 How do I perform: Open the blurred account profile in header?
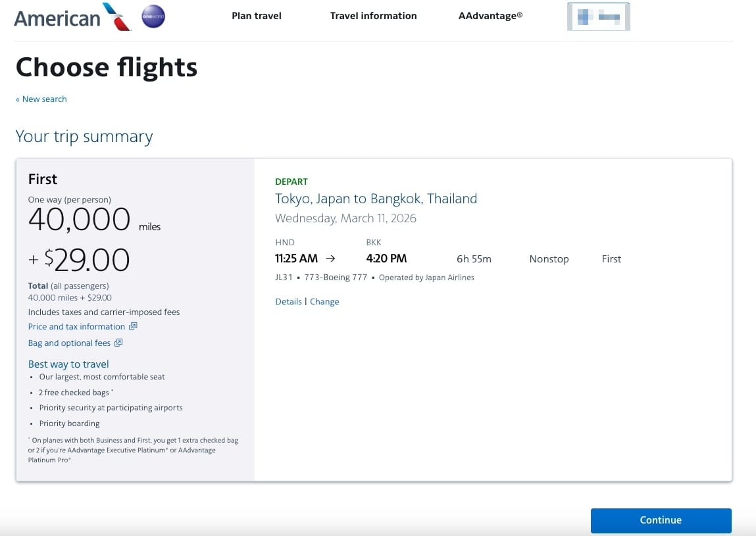click(x=598, y=17)
